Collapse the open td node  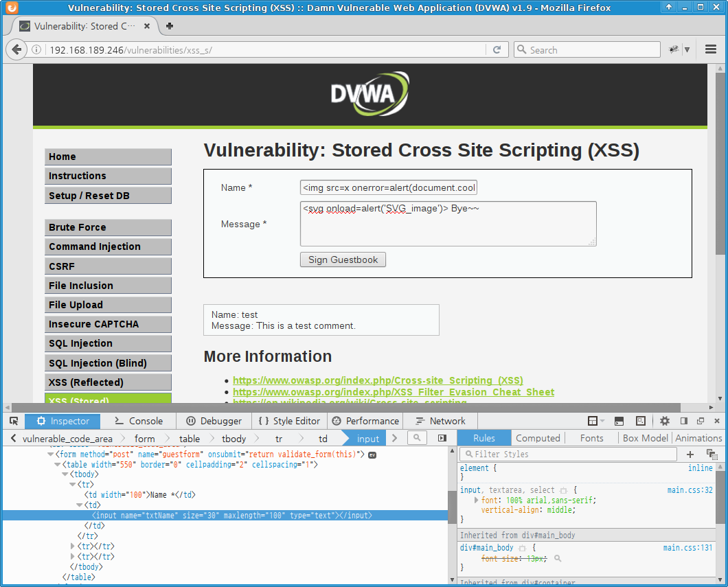[80, 505]
